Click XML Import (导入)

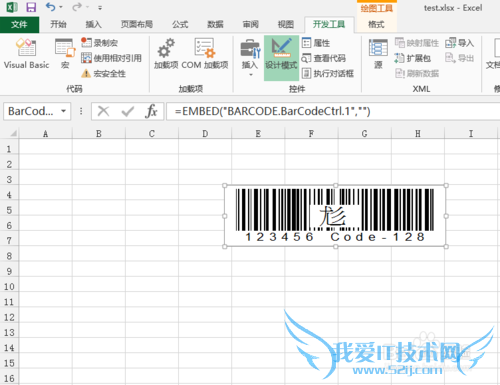pos(459,43)
